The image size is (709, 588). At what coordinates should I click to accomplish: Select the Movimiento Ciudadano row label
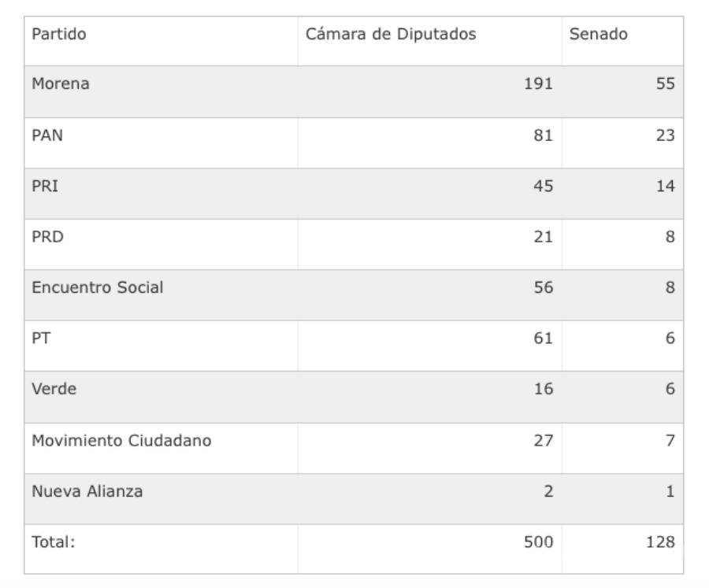[121, 440]
